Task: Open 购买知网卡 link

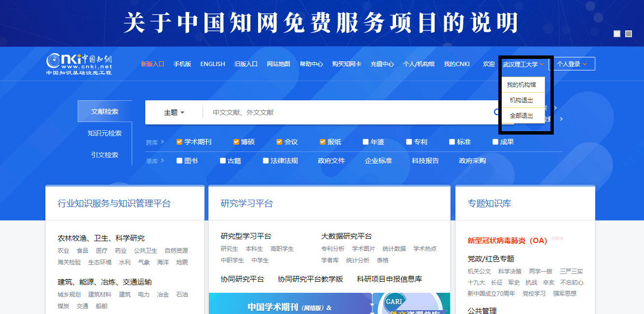Action: 346,64
